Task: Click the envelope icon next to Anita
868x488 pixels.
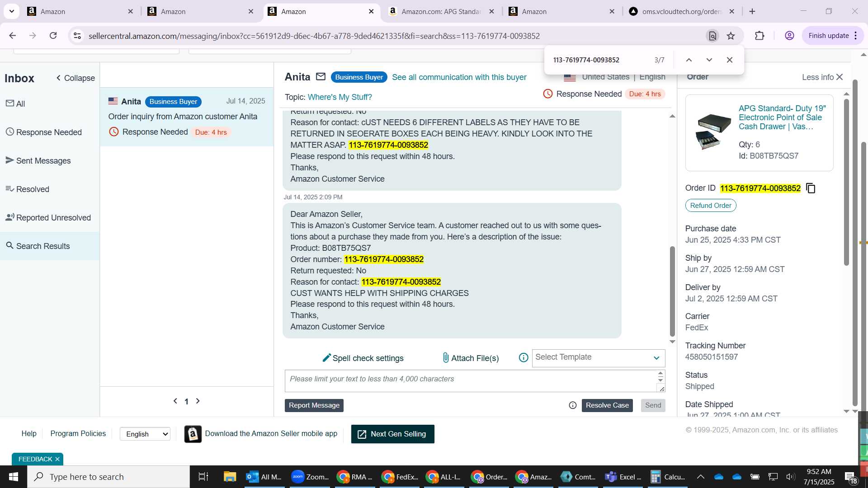Action: pyautogui.click(x=321, y=77)
